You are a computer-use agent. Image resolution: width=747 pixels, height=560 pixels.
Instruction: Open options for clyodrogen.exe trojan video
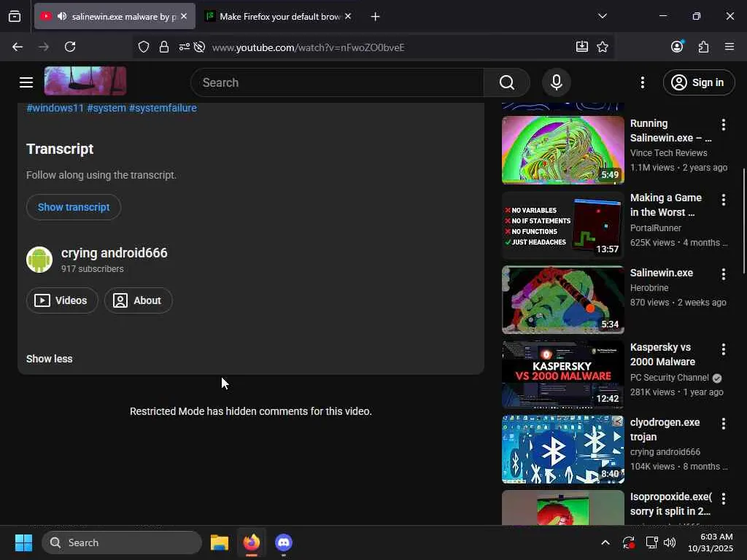pos(724,424)
